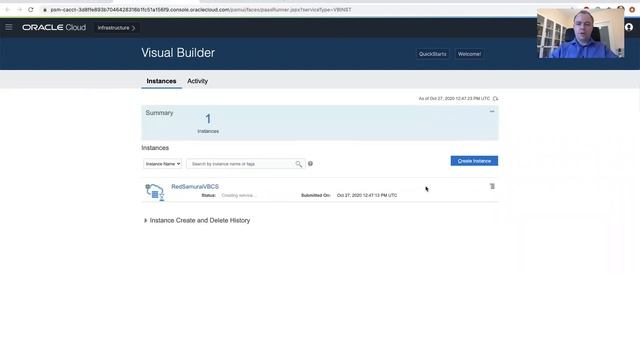The image size is (640, 360).
Task: Click the Create Instance button
Action: pos(474,161)
